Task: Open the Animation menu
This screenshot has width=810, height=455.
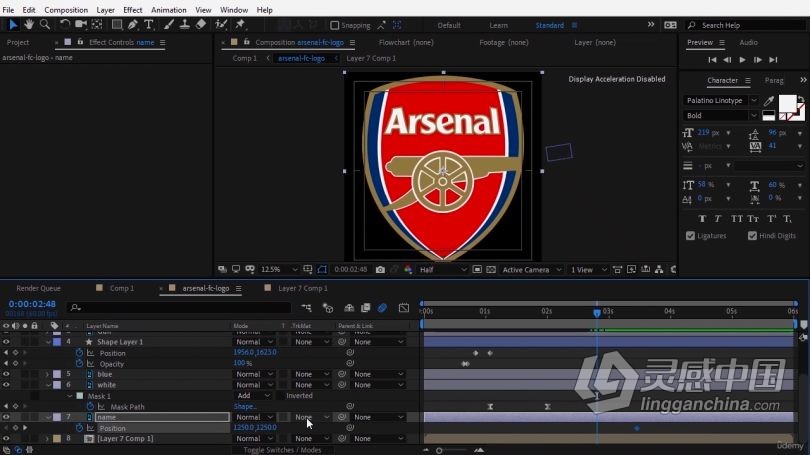Action: point(168,10)
